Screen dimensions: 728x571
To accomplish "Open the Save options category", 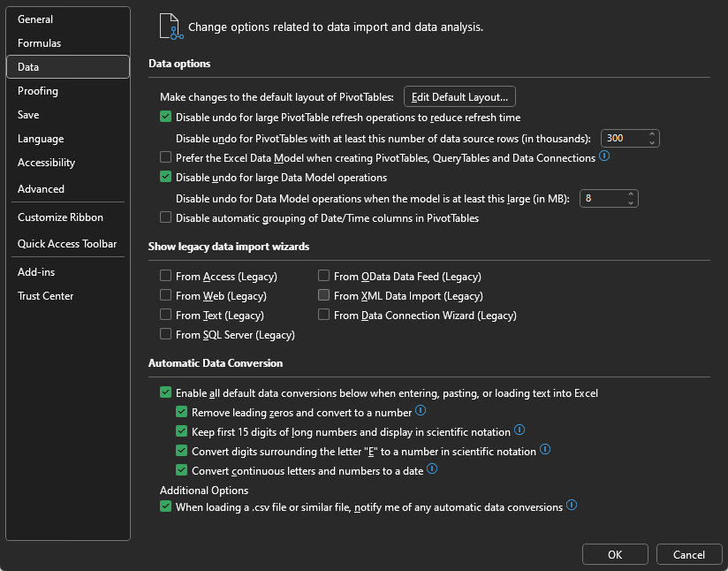I will 68,115.
